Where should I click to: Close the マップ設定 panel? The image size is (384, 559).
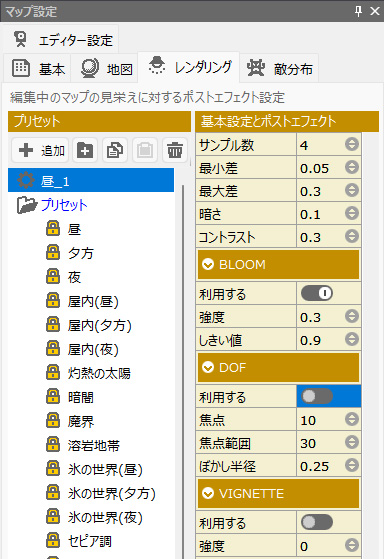pyautogui.click(x=375, y=11)
